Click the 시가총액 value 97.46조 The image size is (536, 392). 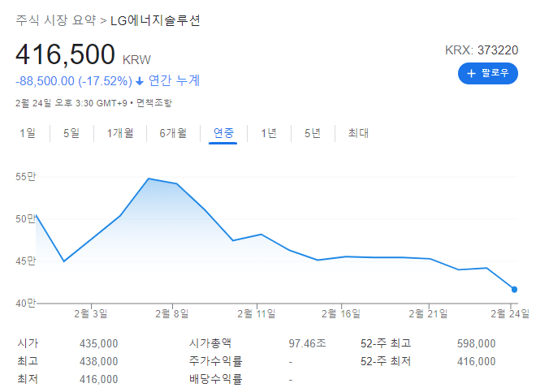[x=307, y=343]
